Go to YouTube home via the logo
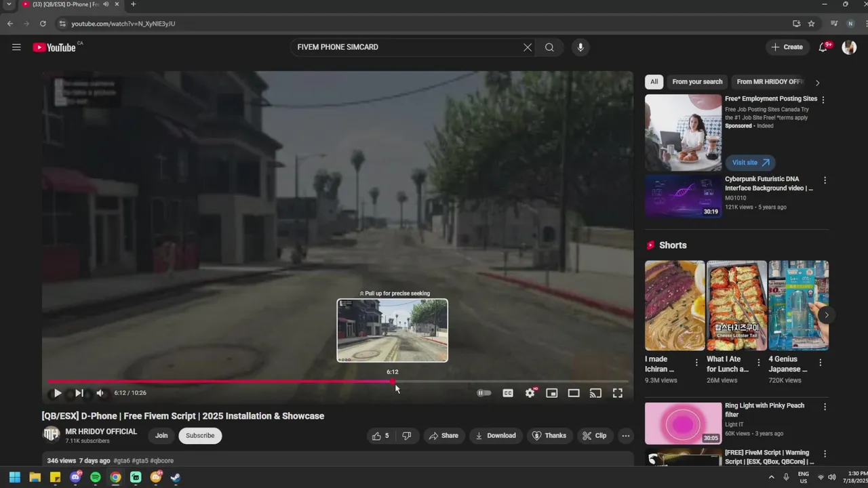868x488 pixels. (x=54, y=47)
